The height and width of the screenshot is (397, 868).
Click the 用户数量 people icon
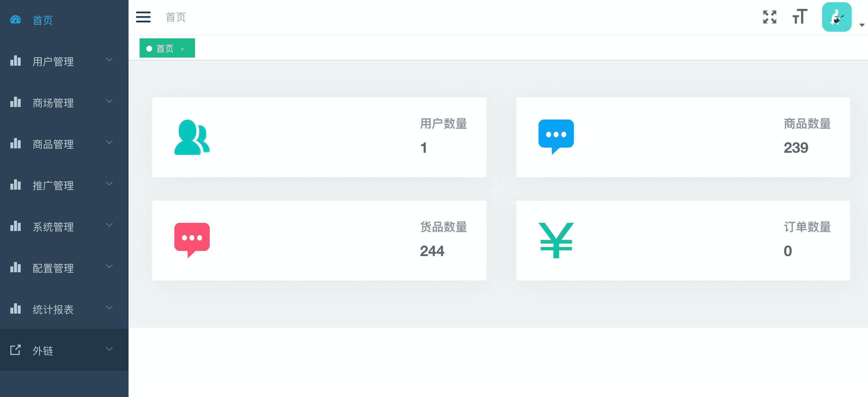point(192,137)
